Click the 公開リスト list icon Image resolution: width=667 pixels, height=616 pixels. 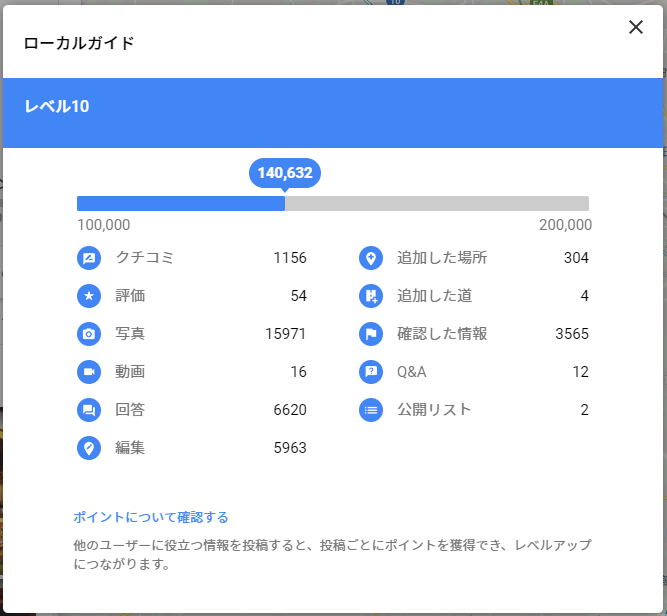371,410
